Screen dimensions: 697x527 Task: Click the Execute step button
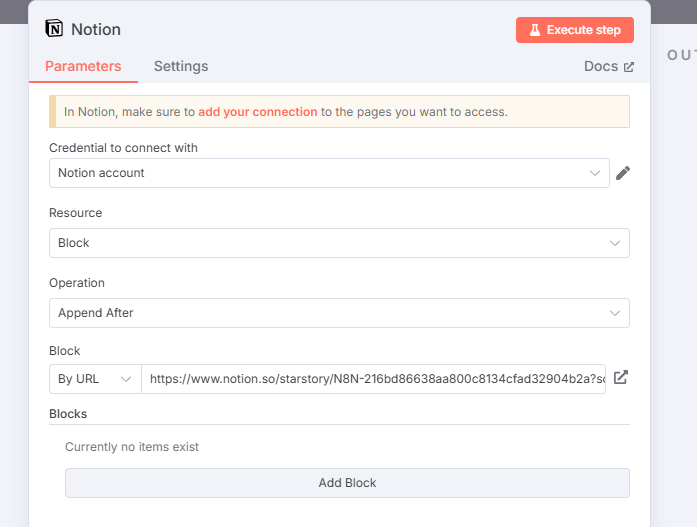pyautogui.click(x=574, y=30)
